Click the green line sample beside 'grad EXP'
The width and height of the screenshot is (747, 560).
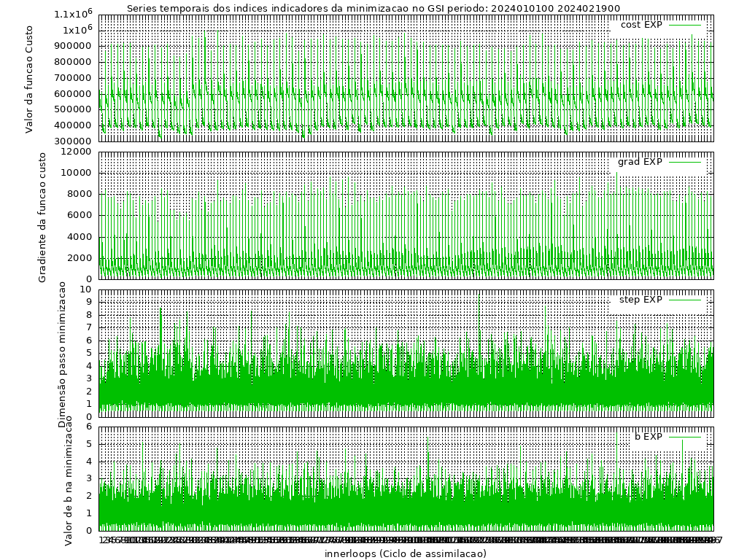coord(684,162)
